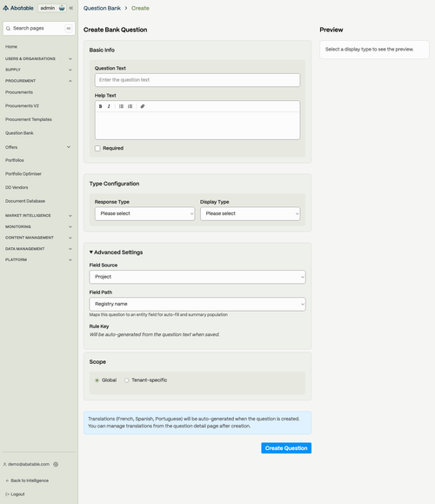This screenshot has width=435, height=504.
Task: Select the Global scope radio
Action: (x=97, y=380)
